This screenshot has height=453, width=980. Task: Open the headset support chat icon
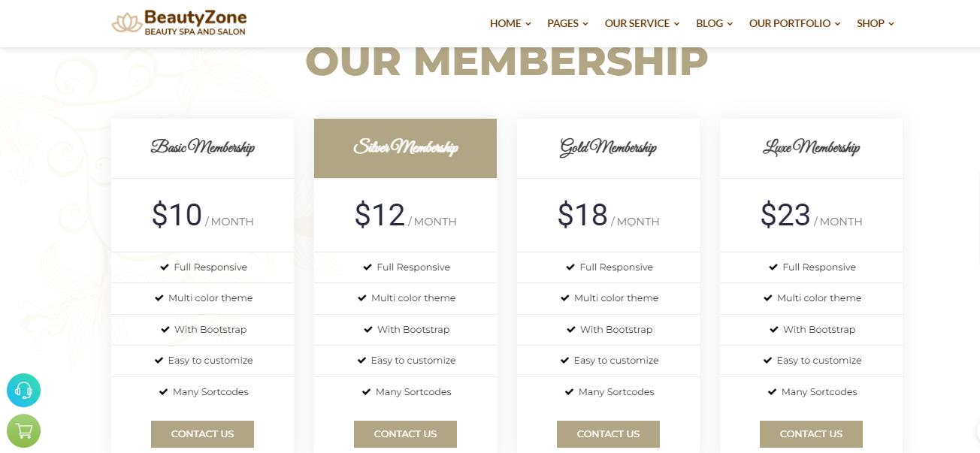(x=23, y=391)
